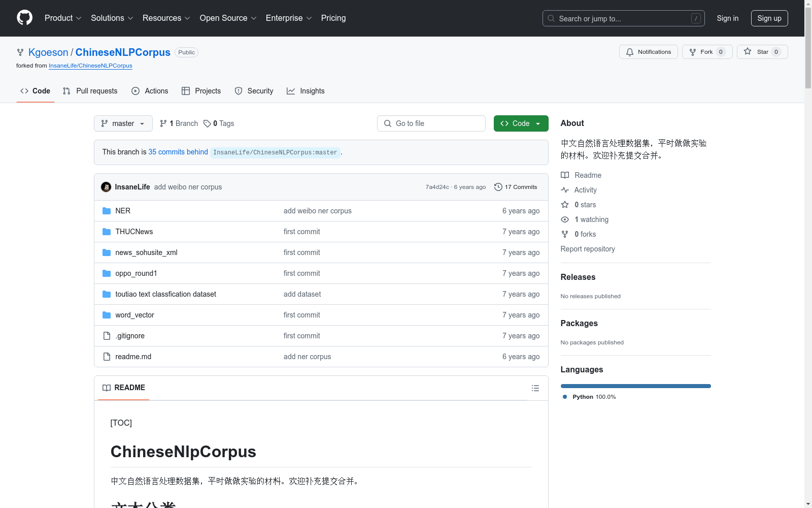Open the 'add weibo ner corpus' NER commit message
812x508 pixels.
click(x=318, y=211)
